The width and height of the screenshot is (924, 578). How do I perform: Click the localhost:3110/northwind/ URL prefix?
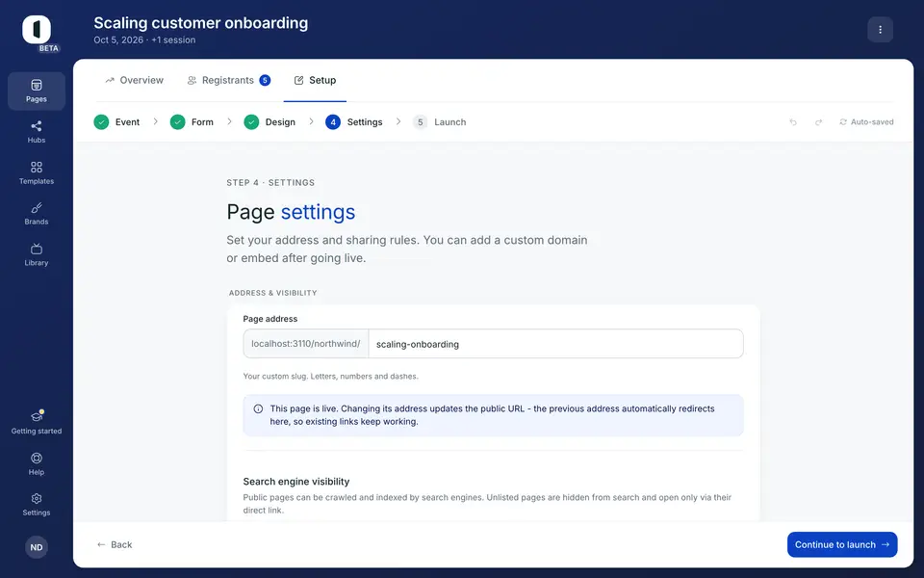(306, 344)
